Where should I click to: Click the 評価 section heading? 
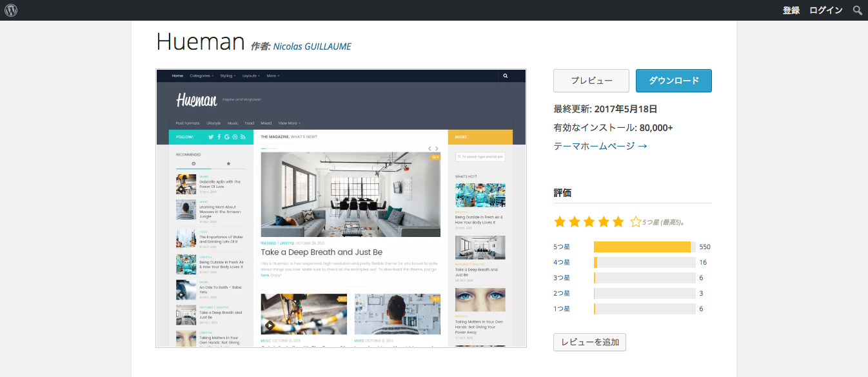(562, 192)
